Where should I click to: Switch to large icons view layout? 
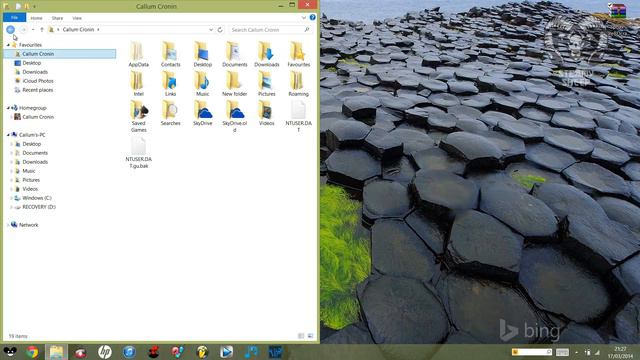pos(311,336)
